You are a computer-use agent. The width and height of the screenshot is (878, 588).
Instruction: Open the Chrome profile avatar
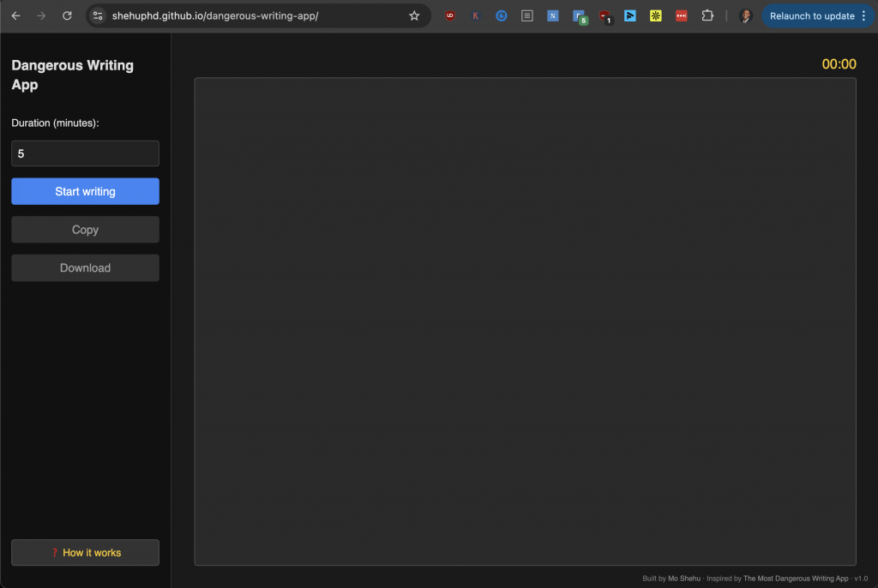(x=745, y=15)
